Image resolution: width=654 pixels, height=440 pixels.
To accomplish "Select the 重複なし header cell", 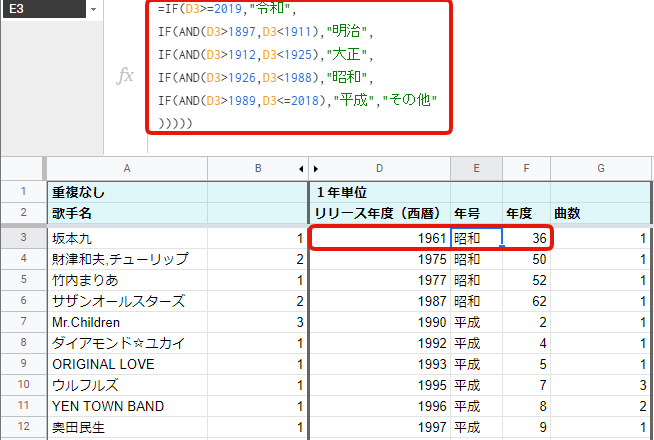I will coord(126,191).
